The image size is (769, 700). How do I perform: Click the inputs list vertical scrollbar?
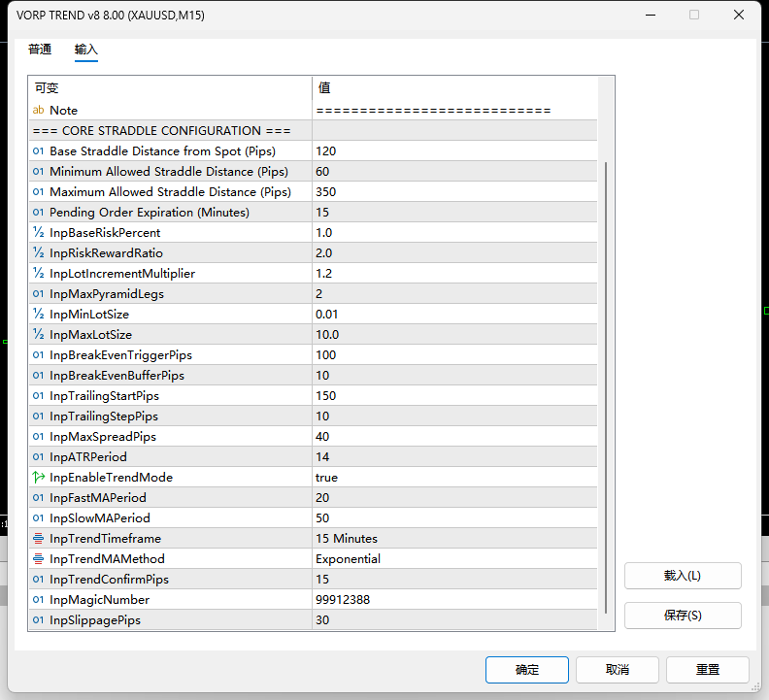point(606,387)
